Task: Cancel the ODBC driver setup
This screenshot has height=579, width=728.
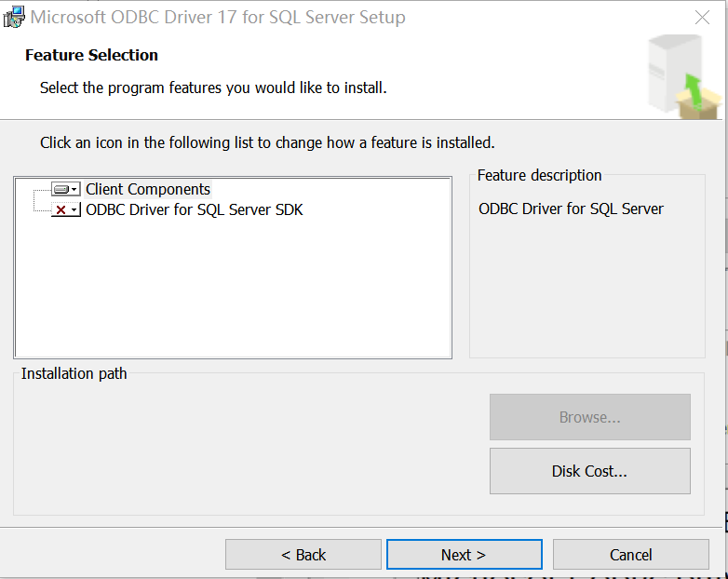Action: click(630, 555)
